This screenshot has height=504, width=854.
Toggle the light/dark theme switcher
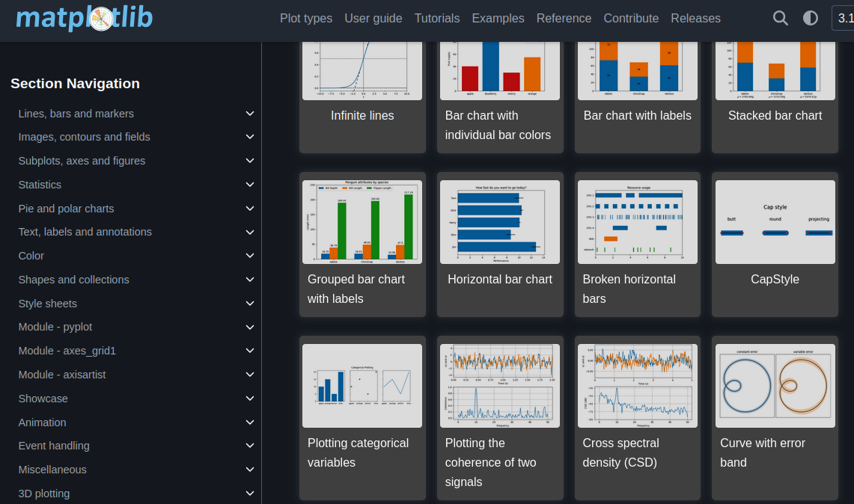click(811, 19)
